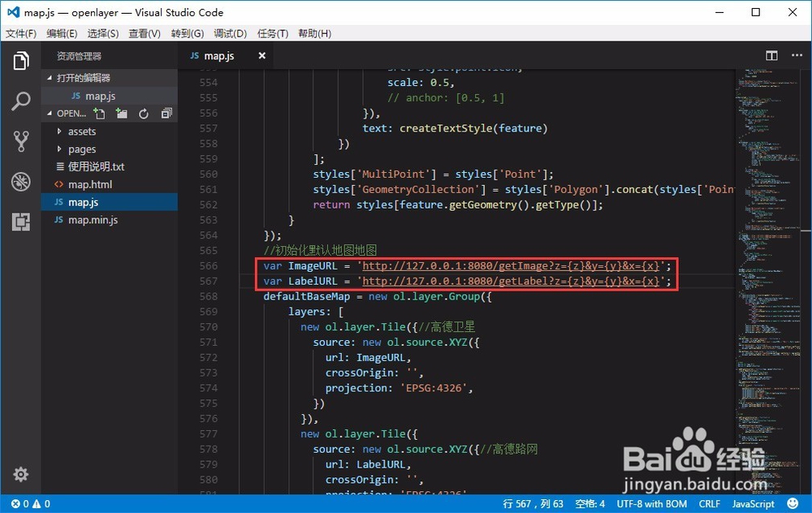Viewport: 812px width, 513px height.
Task: Open the Extensions view in activity bar
Action: (x=21, y=222)
